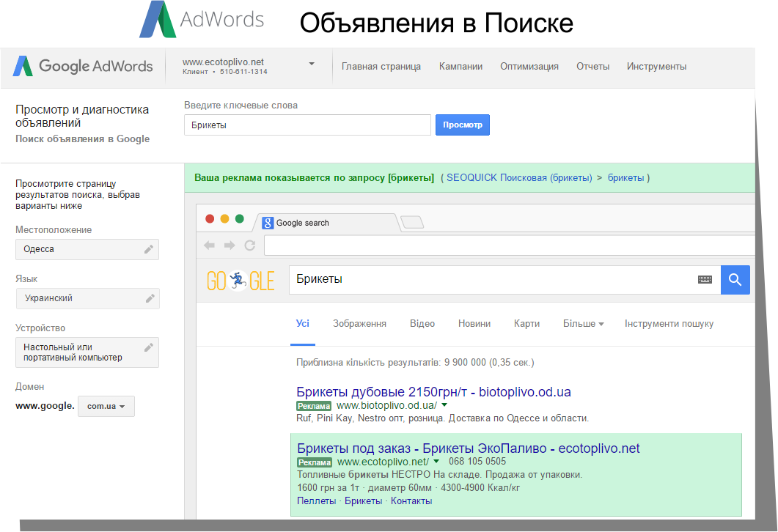Click the keyword input field containing Брикеты
The image size is (778, 532).
pyautogui.click(x=308, y=125)
